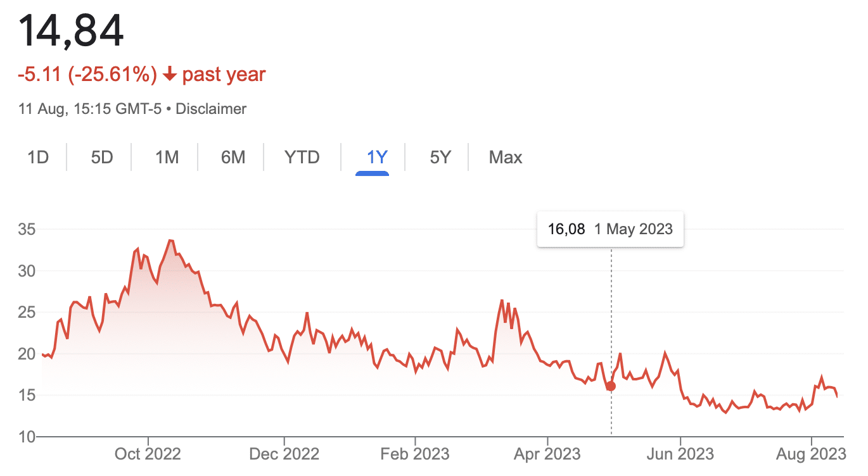Viewport: 868px width, 476px height.
Task: Click the Jun 2023 axis label
Action: (680, 454)
